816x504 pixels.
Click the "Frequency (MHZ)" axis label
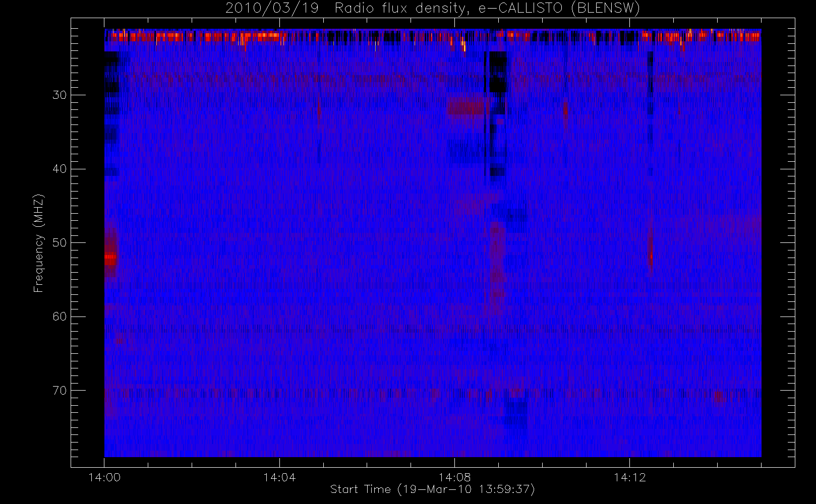tap(39, 243)
